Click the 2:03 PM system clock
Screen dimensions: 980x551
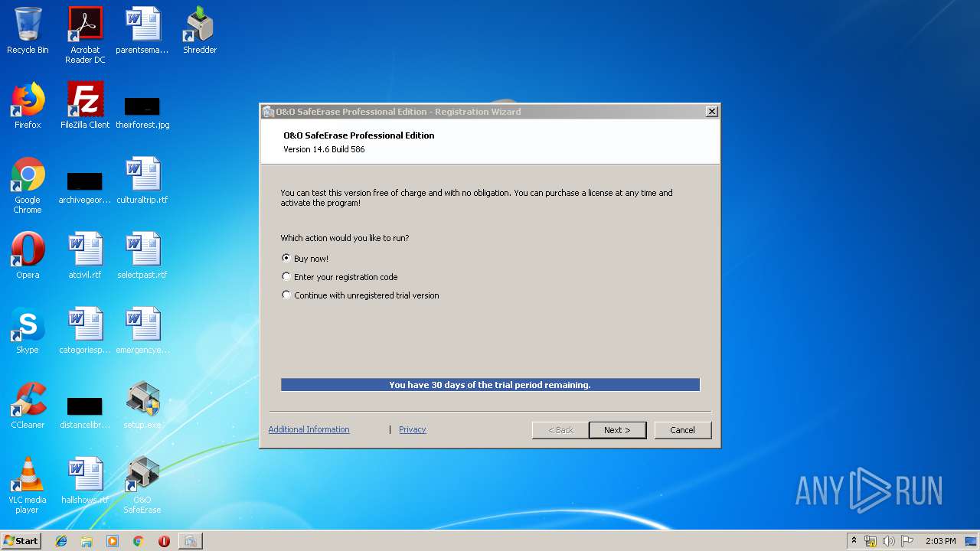[x=940, y=541]
